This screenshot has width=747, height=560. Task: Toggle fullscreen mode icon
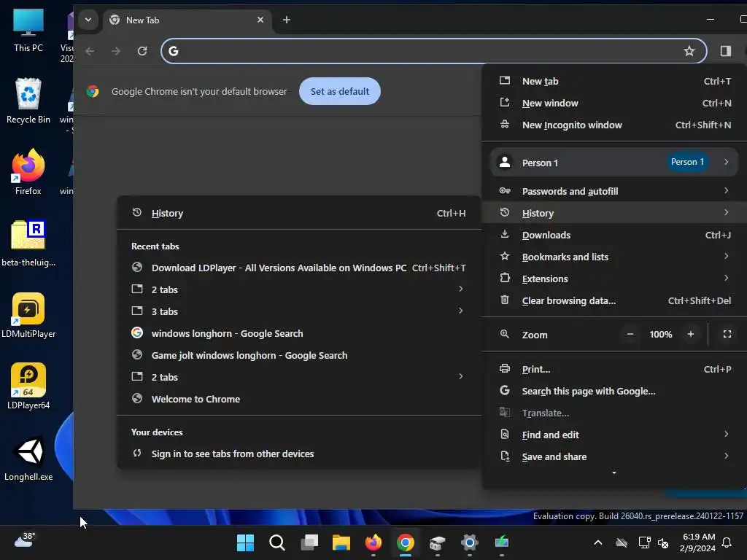(727, 334)
